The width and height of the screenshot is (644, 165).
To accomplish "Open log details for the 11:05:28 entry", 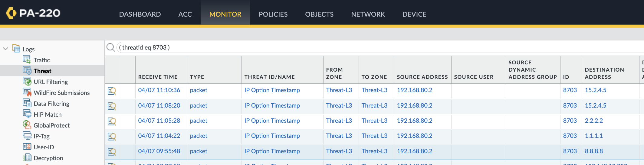I will [x=112, y=121].
